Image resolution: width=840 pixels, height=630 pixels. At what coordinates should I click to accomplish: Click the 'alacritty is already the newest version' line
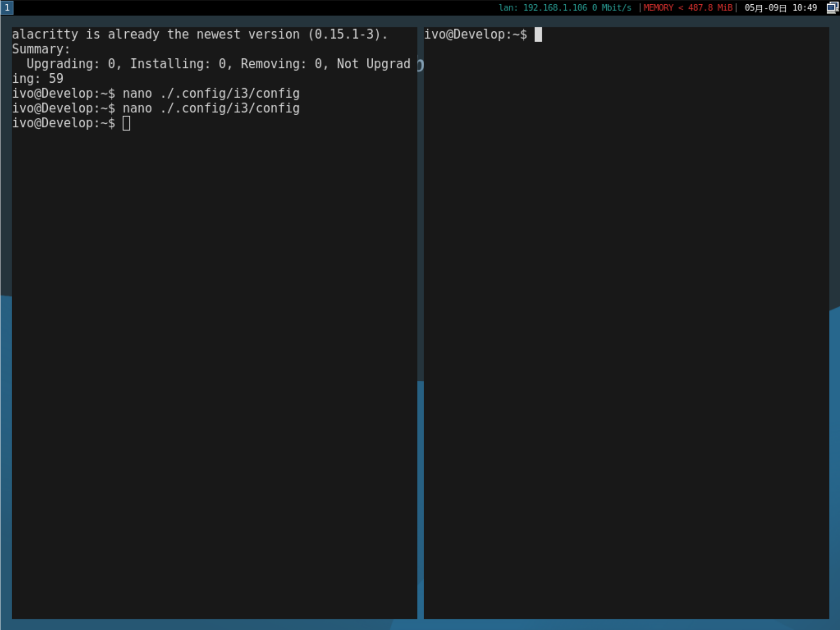(200, 34)
